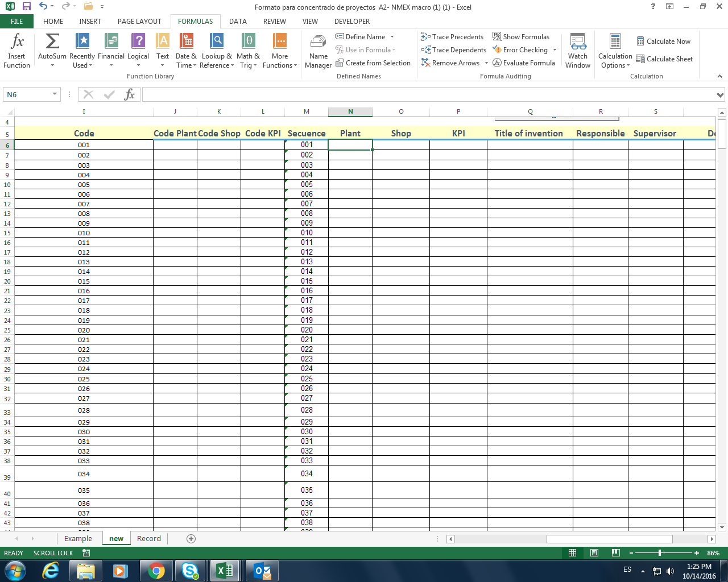Open the Name Box dropdown arrow
Image resolution: width=728 pixels, height=582 pixels.
coord(55,94)
